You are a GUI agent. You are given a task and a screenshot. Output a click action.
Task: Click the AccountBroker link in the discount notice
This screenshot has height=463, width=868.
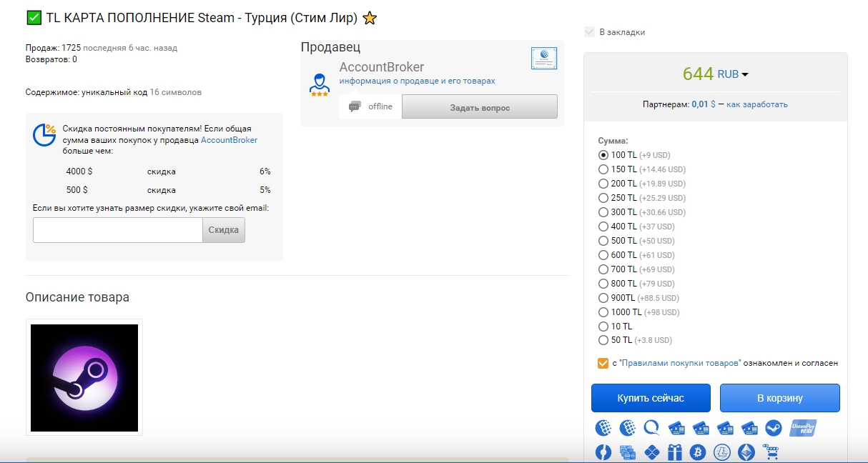click(229, 140)
